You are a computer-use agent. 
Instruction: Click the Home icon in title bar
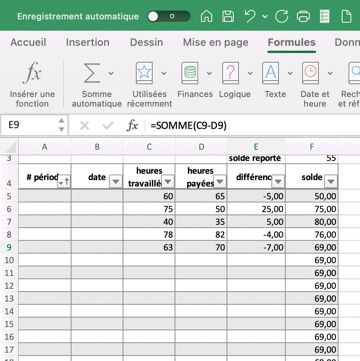coord(207,16)
